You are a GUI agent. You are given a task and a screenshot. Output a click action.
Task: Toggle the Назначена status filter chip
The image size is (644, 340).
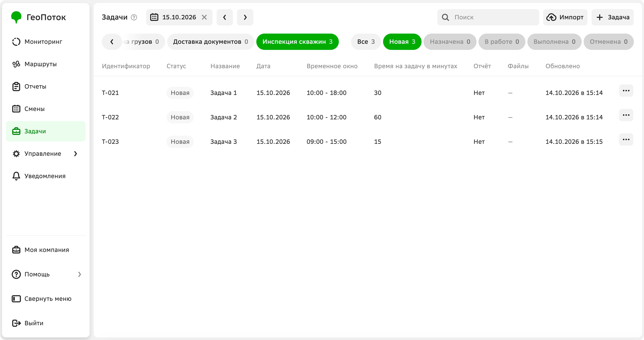pyautogui.click(x=450, y=42)
